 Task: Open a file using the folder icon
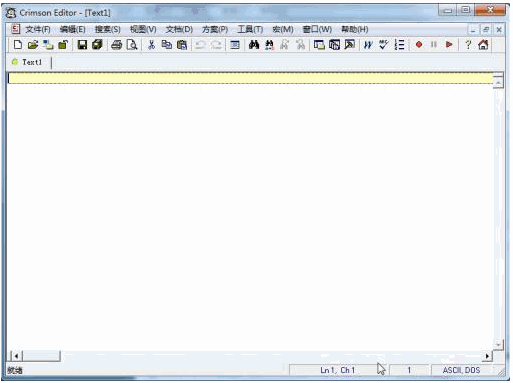[33, 45]
